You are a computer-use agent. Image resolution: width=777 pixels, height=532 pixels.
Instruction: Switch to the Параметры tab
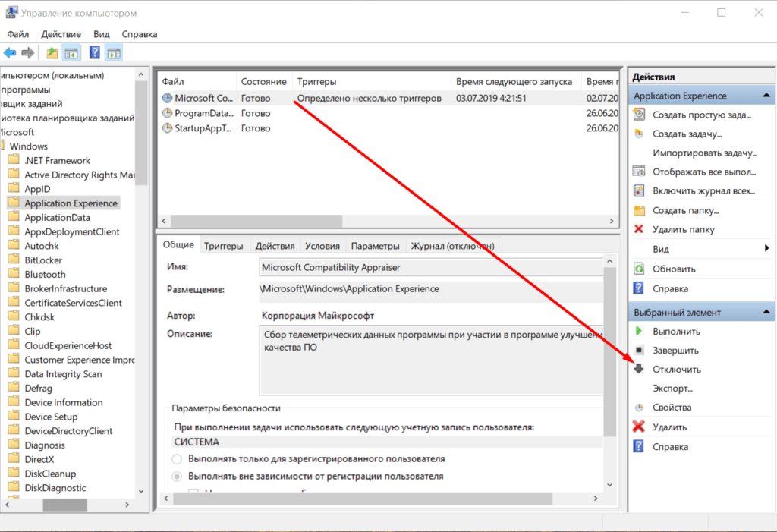375,246
